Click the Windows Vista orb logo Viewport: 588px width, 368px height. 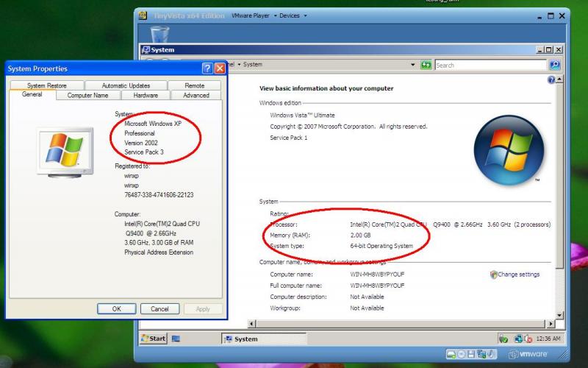509,150
